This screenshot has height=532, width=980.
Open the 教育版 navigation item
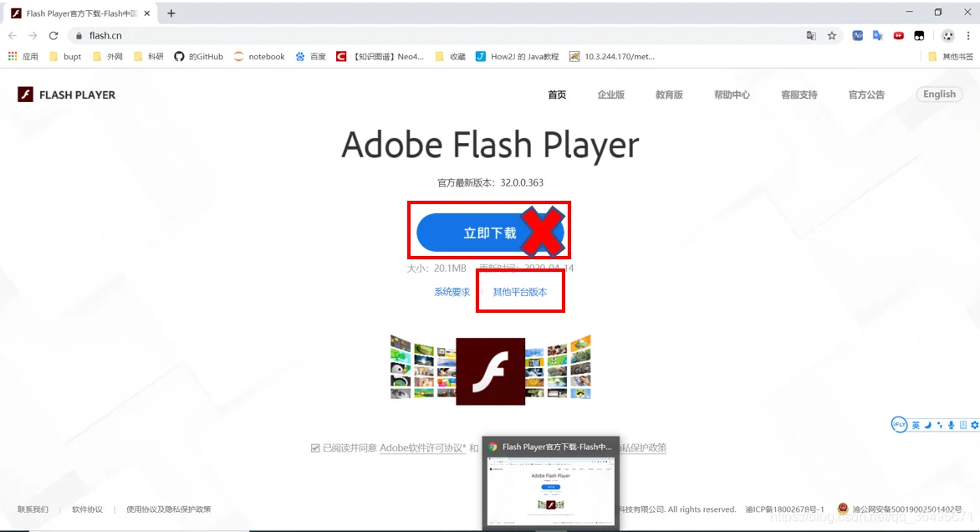[669, 95]
